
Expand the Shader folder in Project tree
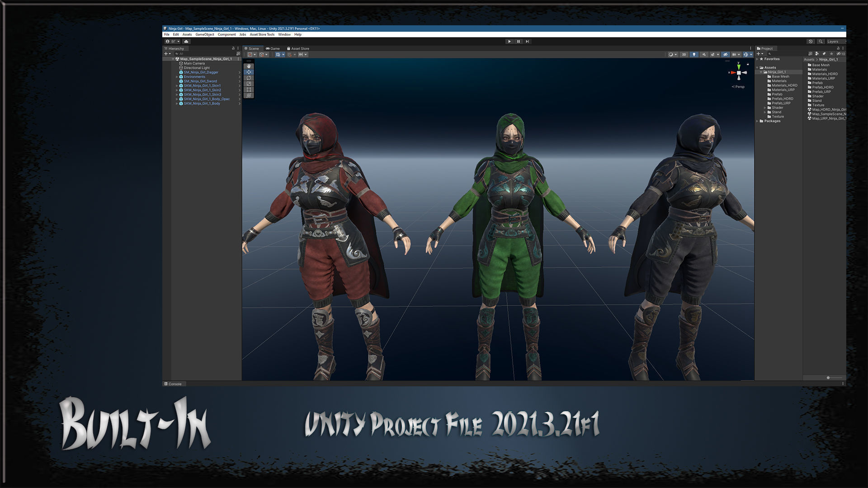tap(765, 108)
